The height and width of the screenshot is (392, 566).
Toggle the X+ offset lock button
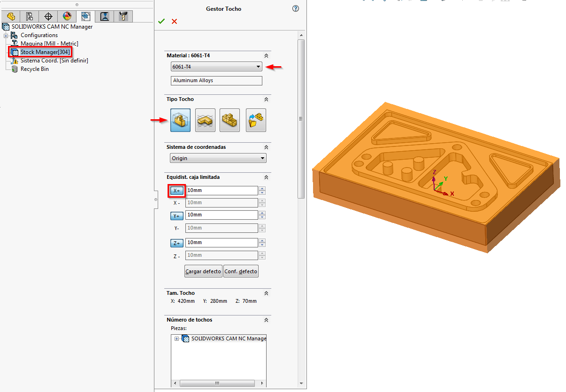(176, 191)
